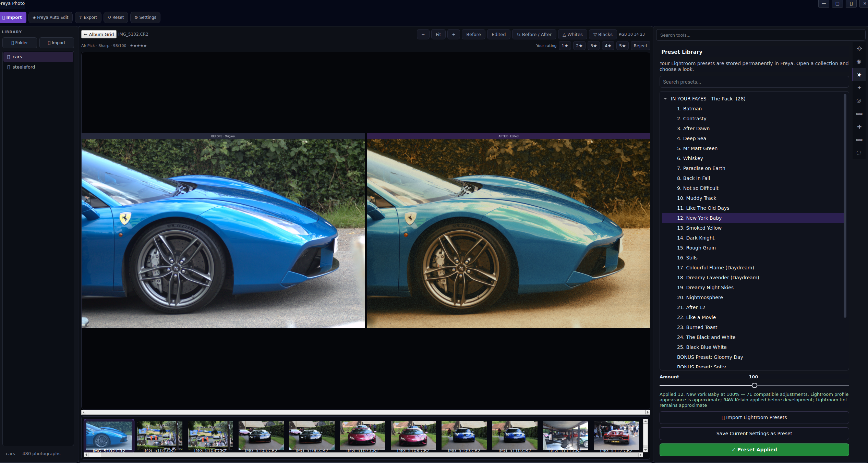Select the steeleford album in library
This screenshot has width=868, height=463.
[x=38, y=67]
